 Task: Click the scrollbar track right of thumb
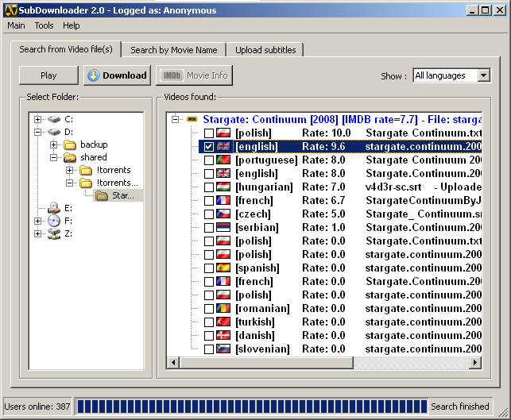(412, 362)
